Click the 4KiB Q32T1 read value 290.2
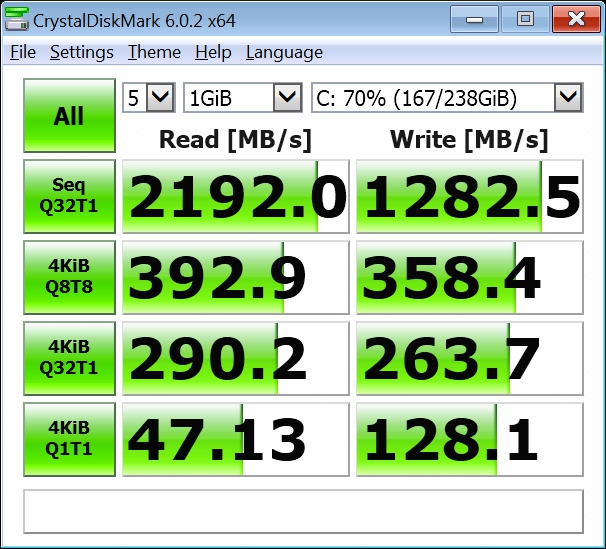Screen dimensions: 606x549 pos(236,359)
